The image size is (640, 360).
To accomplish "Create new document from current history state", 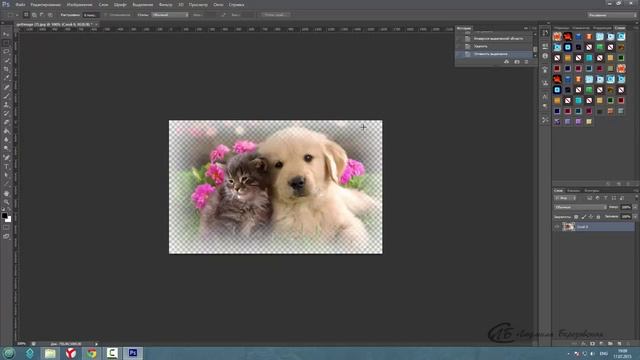I will click(507, 62).
